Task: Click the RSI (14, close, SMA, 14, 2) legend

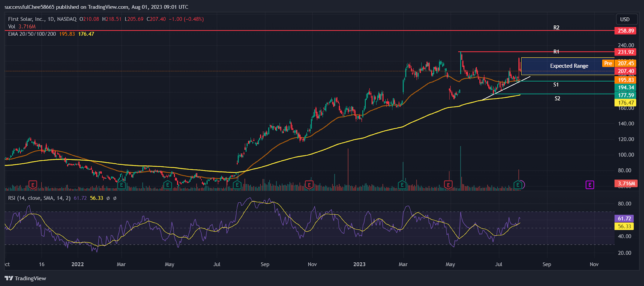Action: click(x=39, y=198)
